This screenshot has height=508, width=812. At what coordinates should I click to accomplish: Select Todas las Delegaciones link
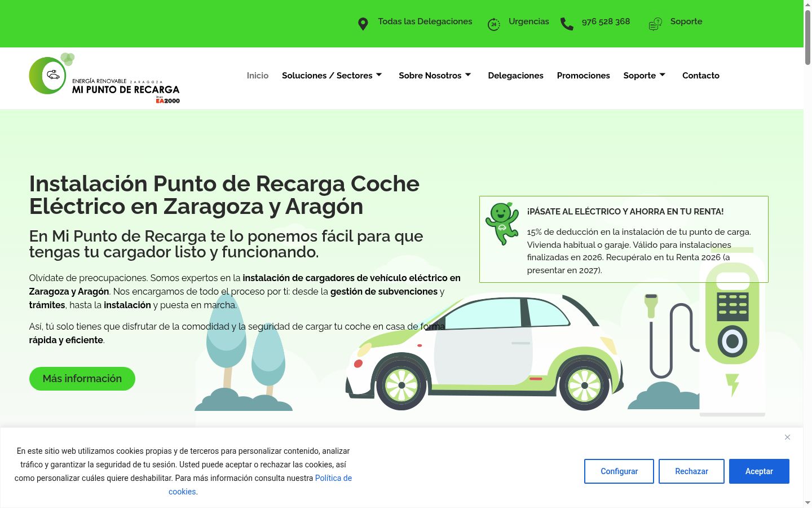pos(425,21)
